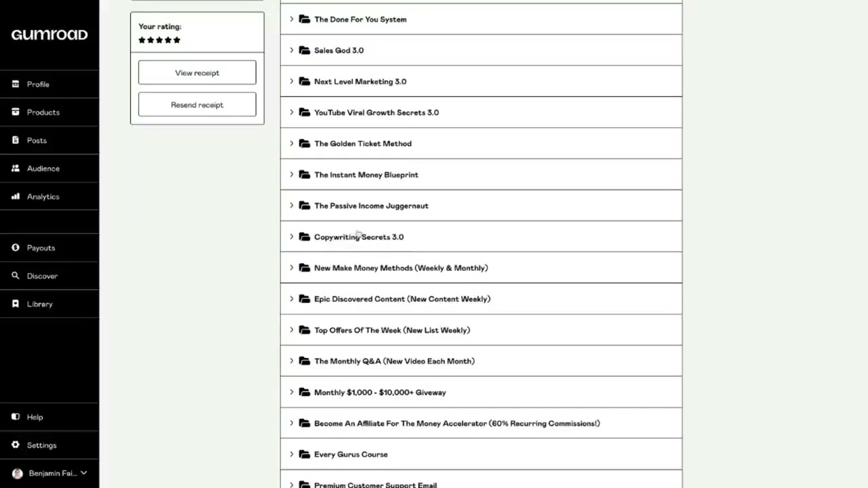Click Benjamin's profile avatar
868x488 pixels.
pyautogui.click(x=18, y=473)
